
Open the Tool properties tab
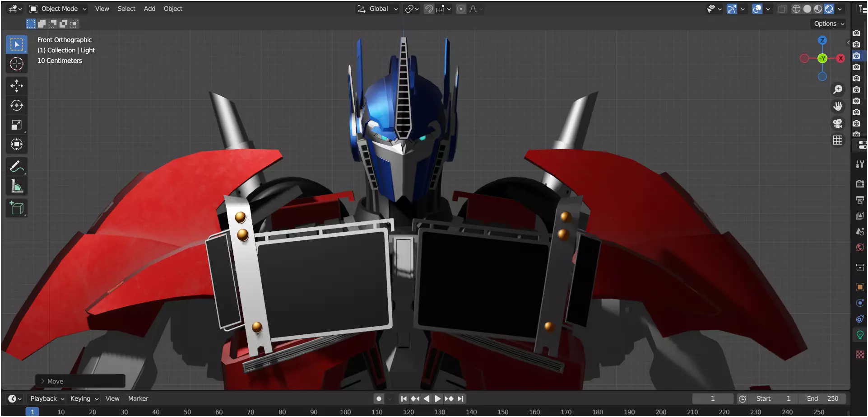click(x=860, y=164)
